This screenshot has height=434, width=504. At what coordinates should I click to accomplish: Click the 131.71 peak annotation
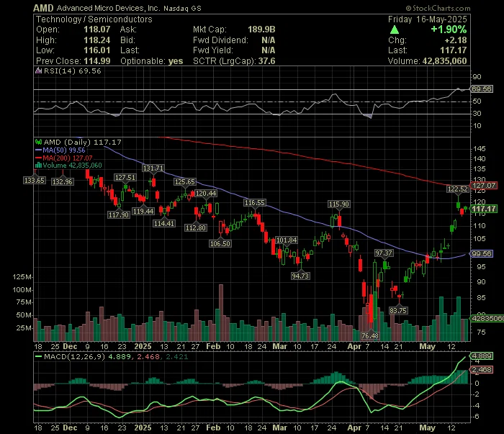pyautogui.click(x=153, y=168)
